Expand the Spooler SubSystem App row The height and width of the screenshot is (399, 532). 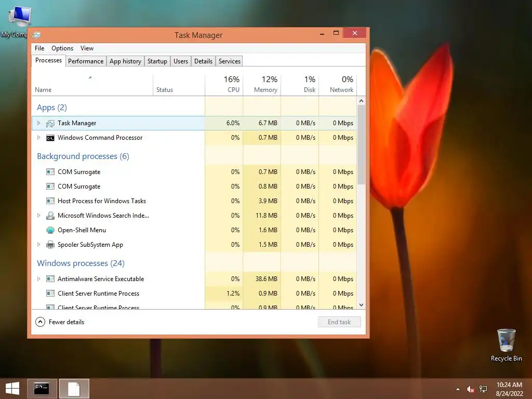(x=38, y=245)
